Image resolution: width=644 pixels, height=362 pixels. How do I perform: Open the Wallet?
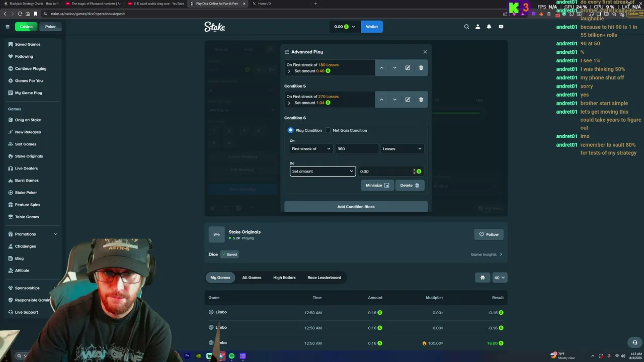372,27
